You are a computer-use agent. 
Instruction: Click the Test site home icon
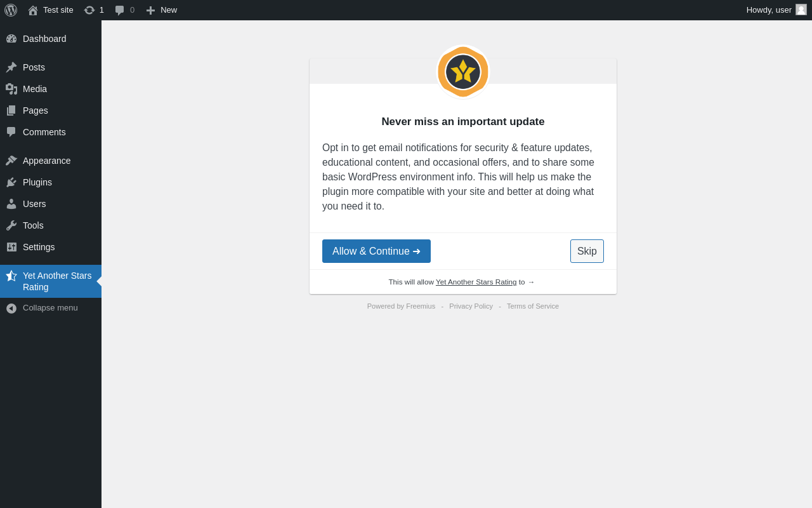pyautogui.click(x=33, y=10)
